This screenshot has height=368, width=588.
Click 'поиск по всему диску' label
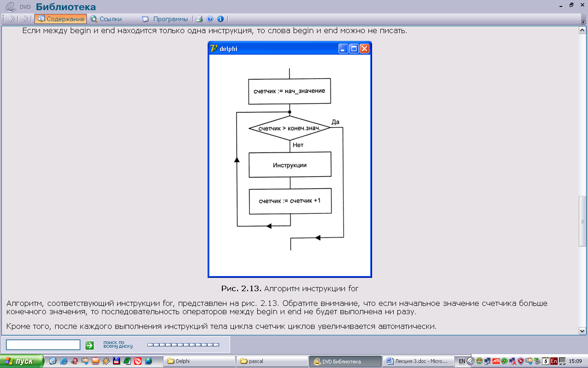(x=118, y=345)
